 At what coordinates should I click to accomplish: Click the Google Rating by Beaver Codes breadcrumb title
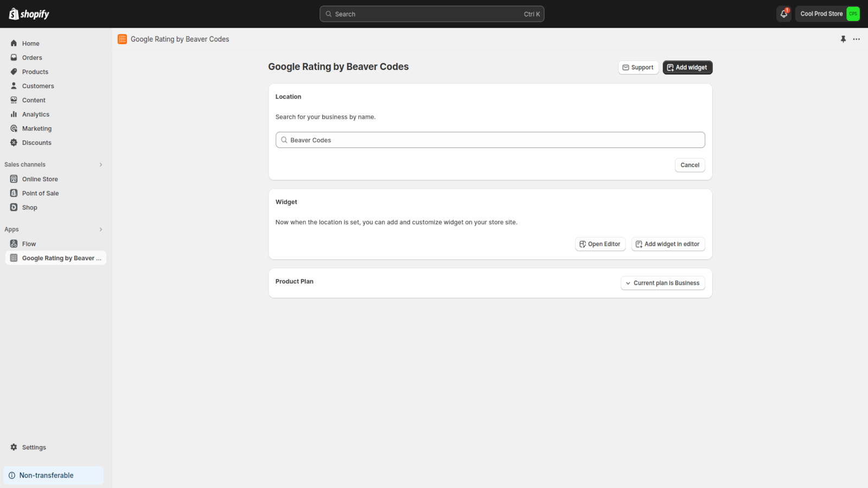(180, 39)
